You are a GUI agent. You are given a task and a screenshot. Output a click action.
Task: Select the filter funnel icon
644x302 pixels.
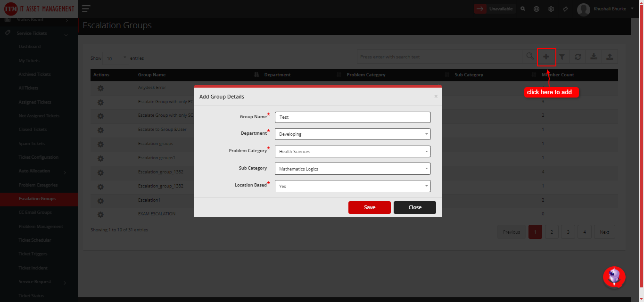(x=562, y=57)
